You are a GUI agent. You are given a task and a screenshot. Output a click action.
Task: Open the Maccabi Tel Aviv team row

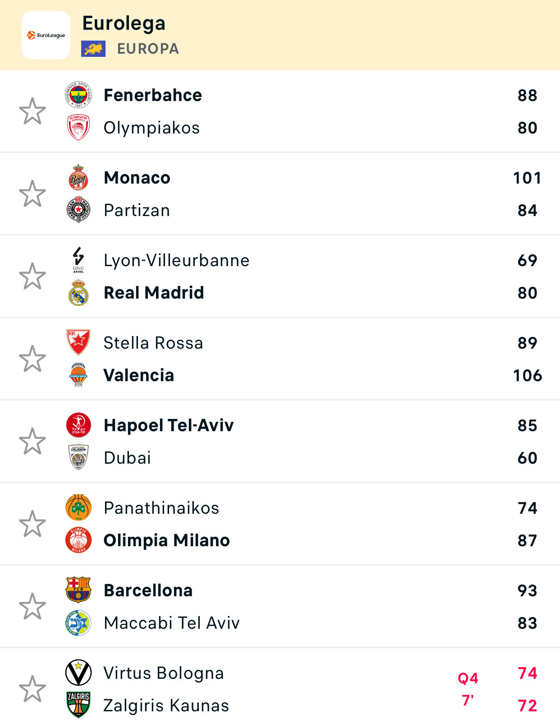(x=171, y=623)
